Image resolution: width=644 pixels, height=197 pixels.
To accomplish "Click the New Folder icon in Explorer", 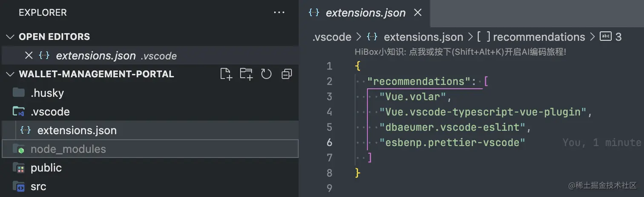I will click(x=246, y=74).
